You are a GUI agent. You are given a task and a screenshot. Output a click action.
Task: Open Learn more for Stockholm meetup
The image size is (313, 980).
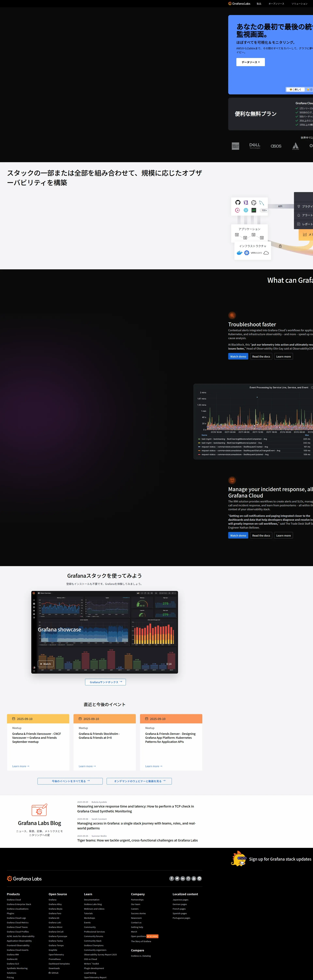(87, 766)
